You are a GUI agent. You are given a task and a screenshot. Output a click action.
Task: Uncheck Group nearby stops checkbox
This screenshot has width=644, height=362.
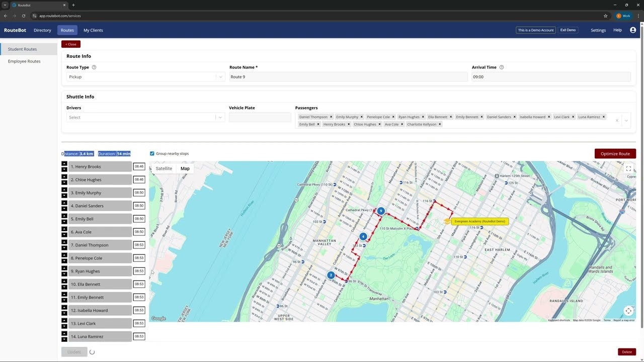(x=152, y=154)
